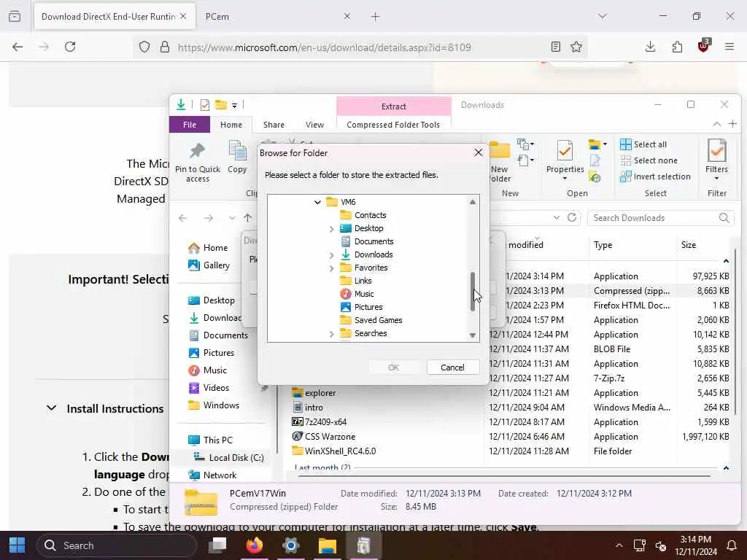Click OK in Browse for Folder

point(393,367)
